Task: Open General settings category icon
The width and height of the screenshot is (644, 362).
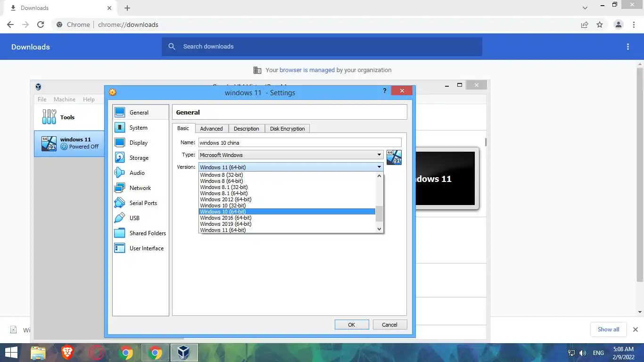Action: click(120, 112)
